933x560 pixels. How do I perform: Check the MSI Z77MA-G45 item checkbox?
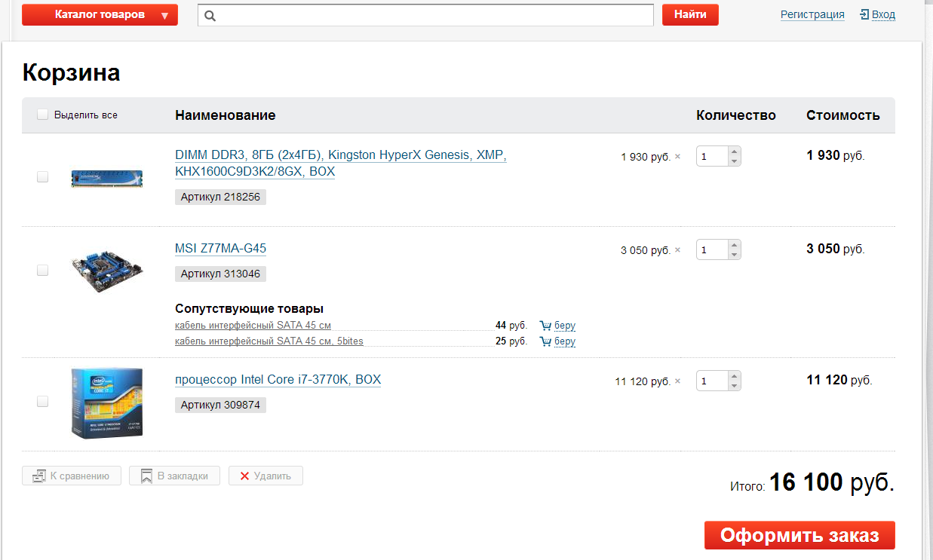(42, 270)
